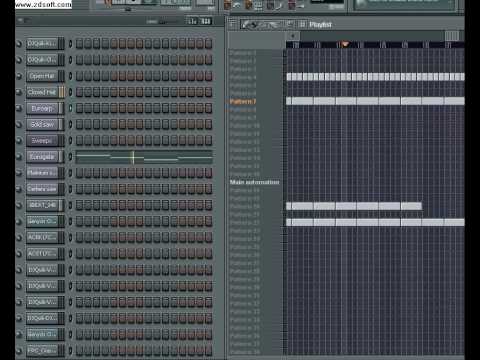Toggle mute light of Eurogate channel

19,157
